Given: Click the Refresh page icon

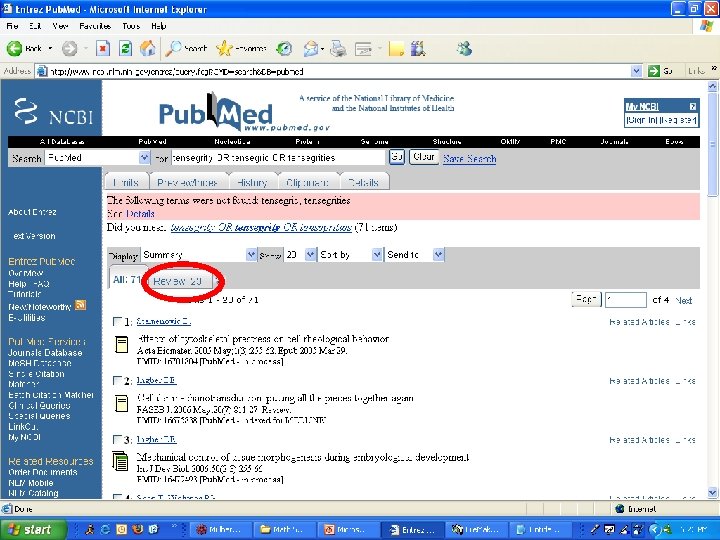Looking at the screenshot, I should pyautogui.click(x=125, y=48).
